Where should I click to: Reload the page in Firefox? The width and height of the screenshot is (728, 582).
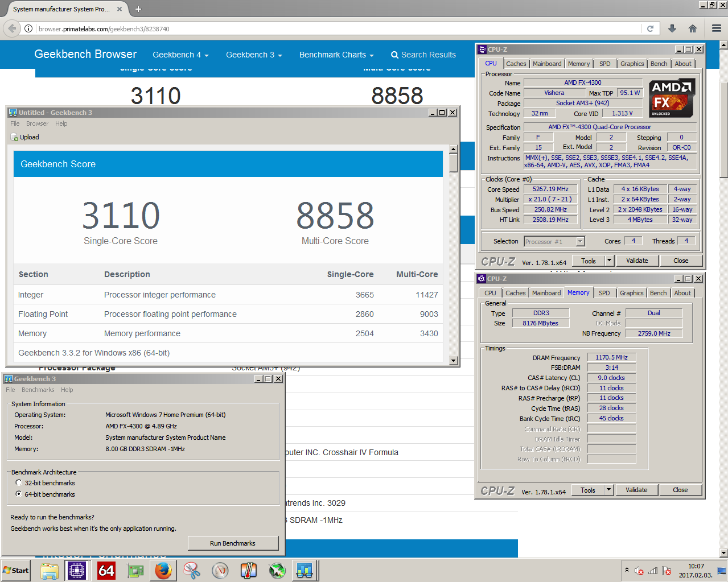click(650, 28)
